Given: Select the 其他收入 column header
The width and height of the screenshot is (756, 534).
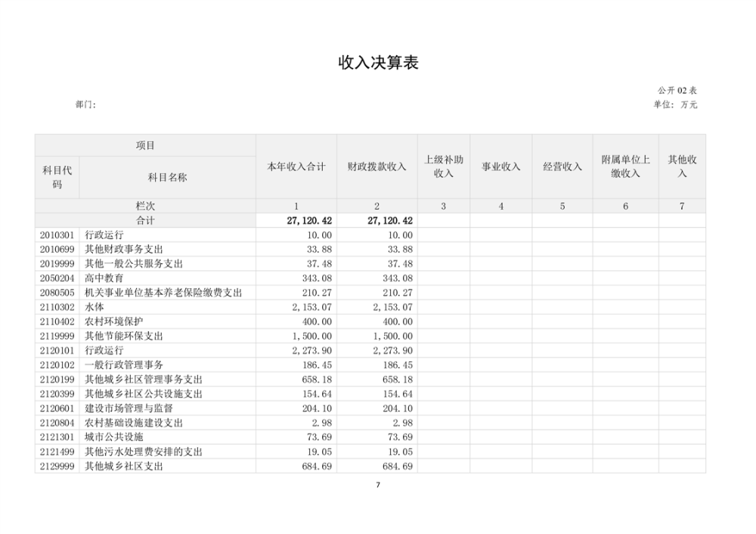Looking at the screenshot, I should pyautogui.click(x=682, y=166).
